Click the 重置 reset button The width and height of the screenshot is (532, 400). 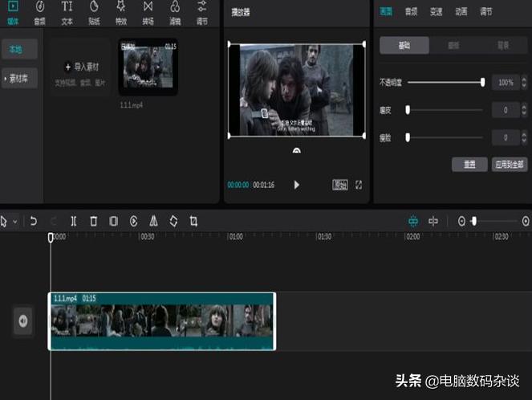pyautogui.click(x=469, y=165)
